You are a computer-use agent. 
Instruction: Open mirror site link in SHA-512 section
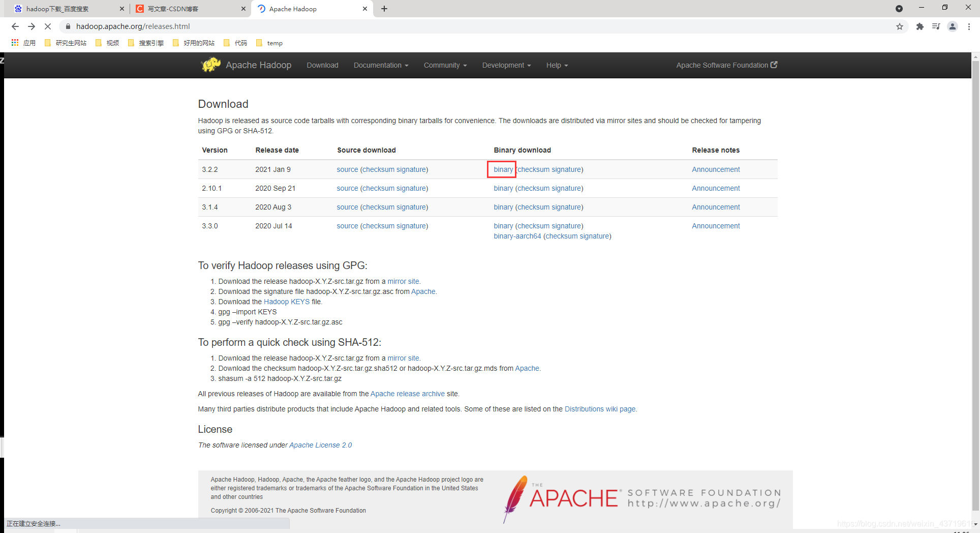pos(403,358)
